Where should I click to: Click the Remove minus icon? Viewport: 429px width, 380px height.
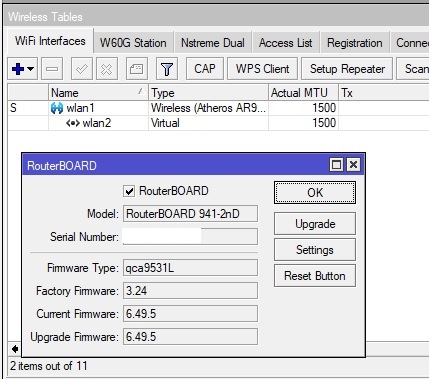[52, 69]
